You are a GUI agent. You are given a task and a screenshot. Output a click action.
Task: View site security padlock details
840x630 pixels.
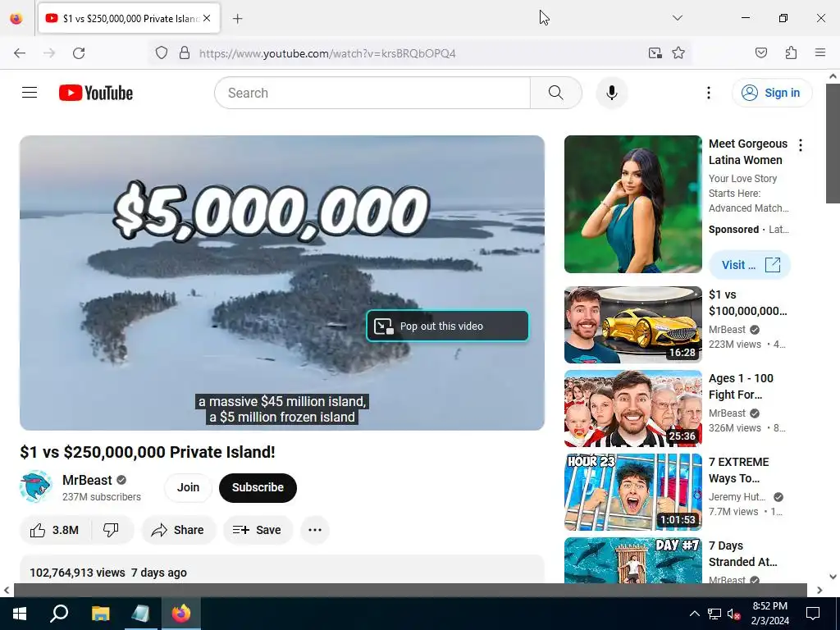(x=185, y=53)
